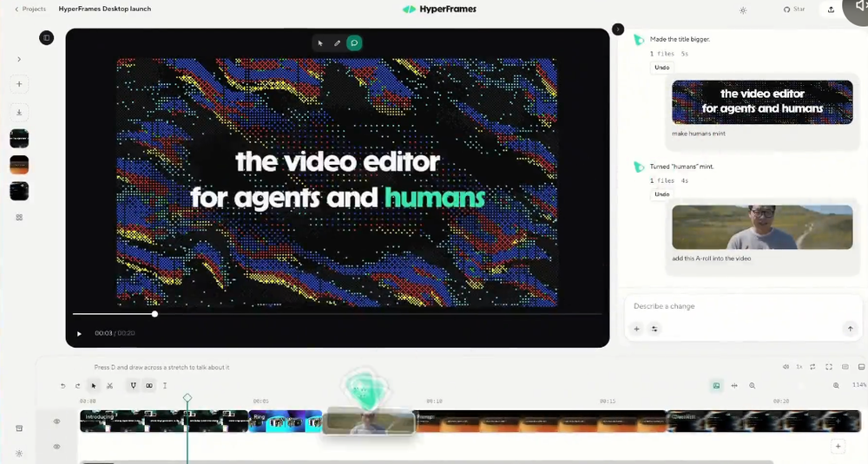Expand the left sidebar chevron
This screenshot has height=464, width=868.
(19, 59)
